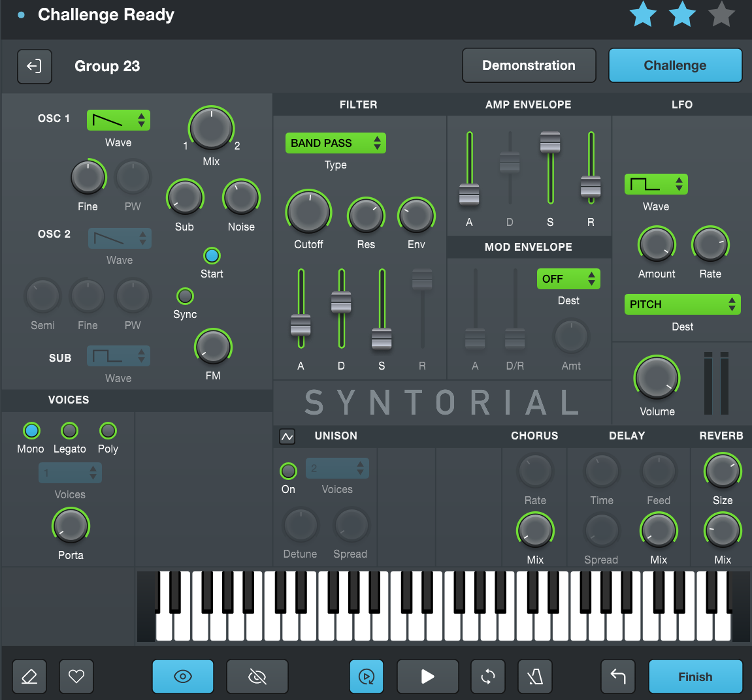The width and height of the screenshot is (752, 700).
Task: Open the BAND PASS filter type dropdown
Action: coord(335,143)
